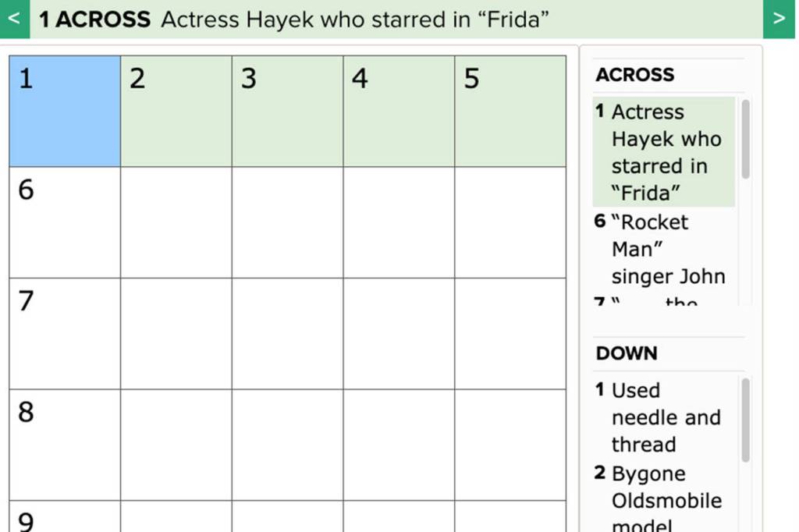Click the Down clue list scrollbar
The image size is (799, 532).
coord(745,420)
